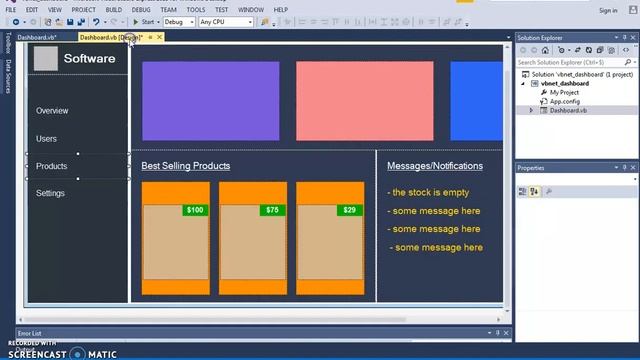The image size is (640, 360).
Task: Select the Users label in the designer
Action: coord(46,139)
